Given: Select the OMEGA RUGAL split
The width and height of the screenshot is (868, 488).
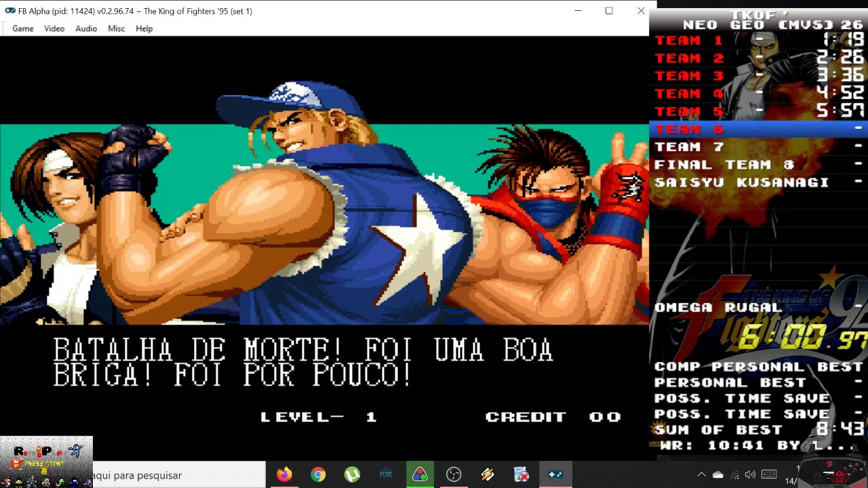Looking at the screenshot, I should click(x=758, y=307).
